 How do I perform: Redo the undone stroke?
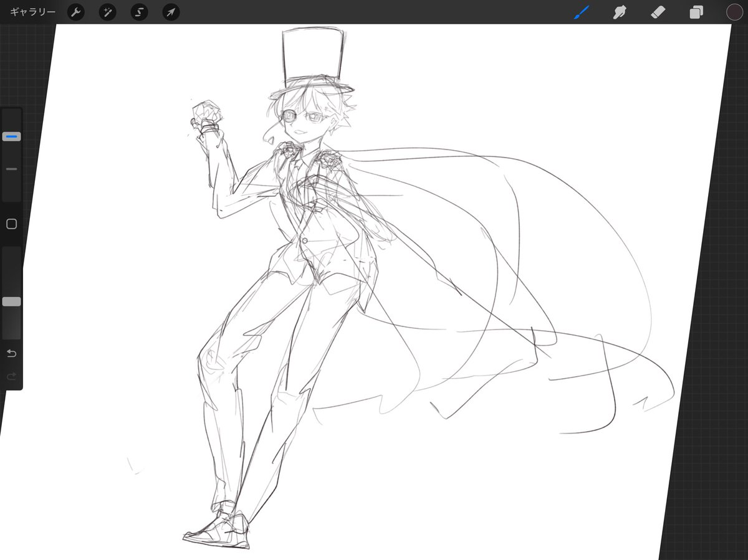(x=11, y=376)
